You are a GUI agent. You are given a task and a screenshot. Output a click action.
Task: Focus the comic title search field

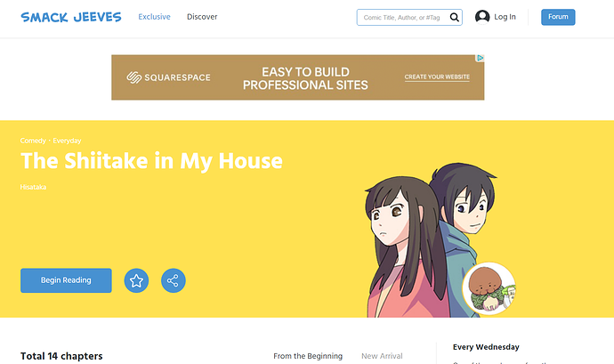402,17
